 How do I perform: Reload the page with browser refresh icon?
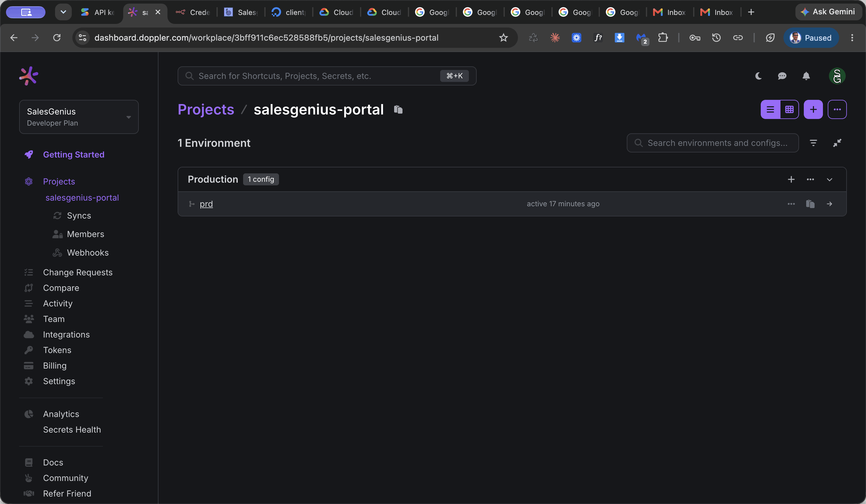57,38
